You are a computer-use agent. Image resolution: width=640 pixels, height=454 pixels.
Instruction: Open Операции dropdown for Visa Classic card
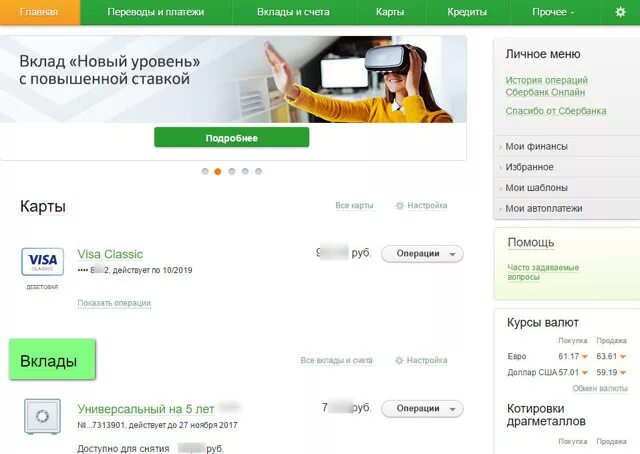(x=422, y=254)
